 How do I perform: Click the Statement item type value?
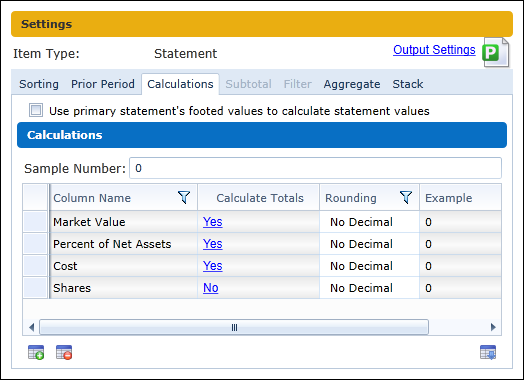click(x=185, y=53)
